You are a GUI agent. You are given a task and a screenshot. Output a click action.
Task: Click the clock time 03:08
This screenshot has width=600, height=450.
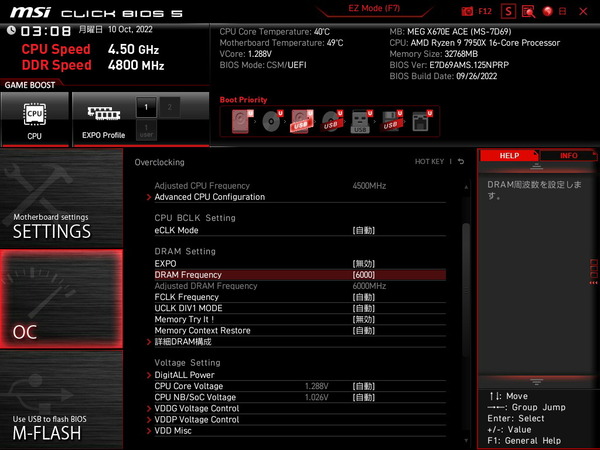coord(46,31)
